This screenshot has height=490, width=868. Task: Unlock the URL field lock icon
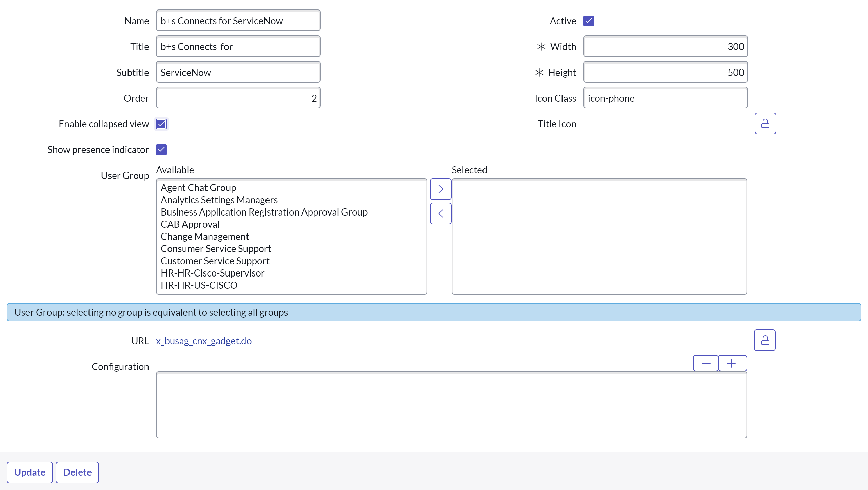coord(765,340)
